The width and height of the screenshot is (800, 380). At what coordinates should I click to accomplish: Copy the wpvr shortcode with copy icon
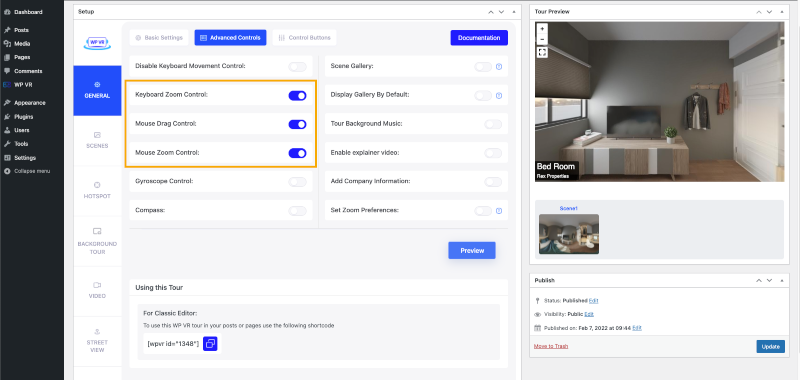tap(210, 344)
